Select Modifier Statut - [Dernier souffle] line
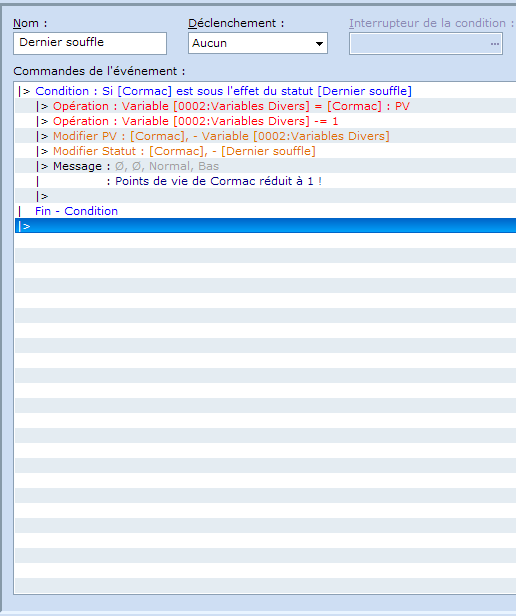Image resolution: width=516 pixels, height=616 pixels. [x=265, y=151]
